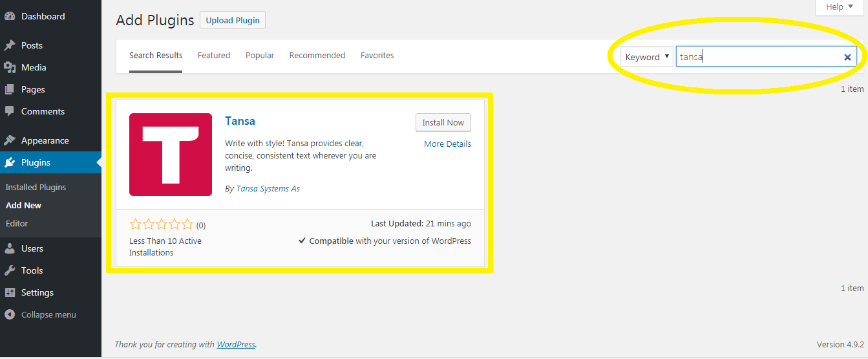Click the Comments speech bubble icon
Viewport: 868px width, 359px height.
click(x=10, y=111)
